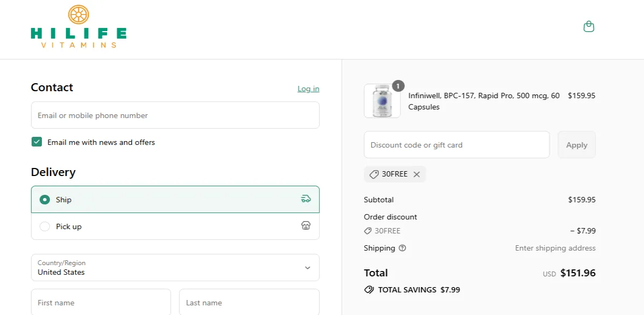Focus the Discount code or gift card field
The width and height of the screenshot is (644, 315).
coord(456,144)
